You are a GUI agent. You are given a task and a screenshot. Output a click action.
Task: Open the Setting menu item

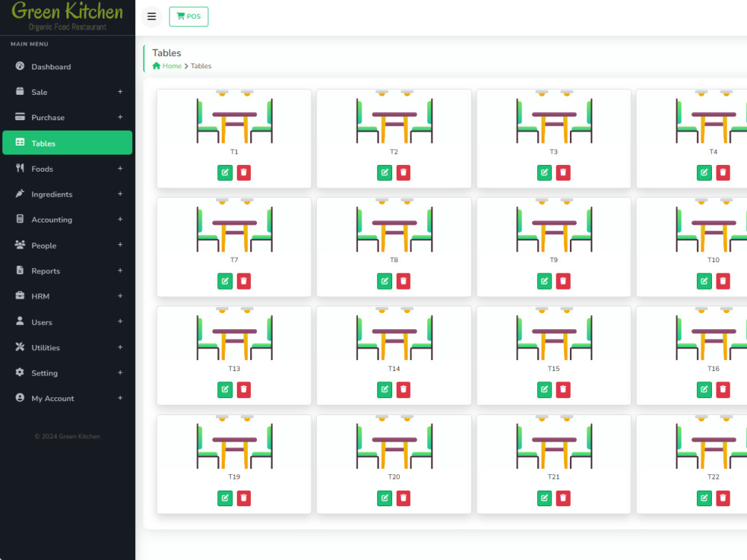coord(67,373)
